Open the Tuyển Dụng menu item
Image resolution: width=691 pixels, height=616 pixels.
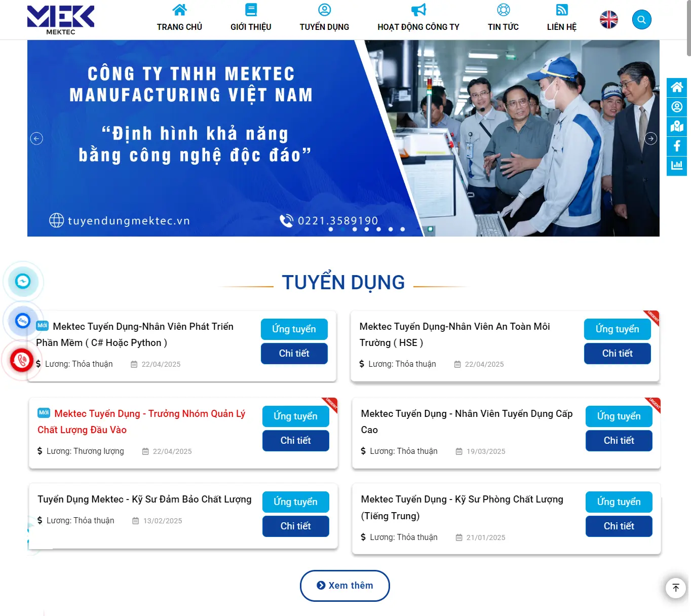324,27
